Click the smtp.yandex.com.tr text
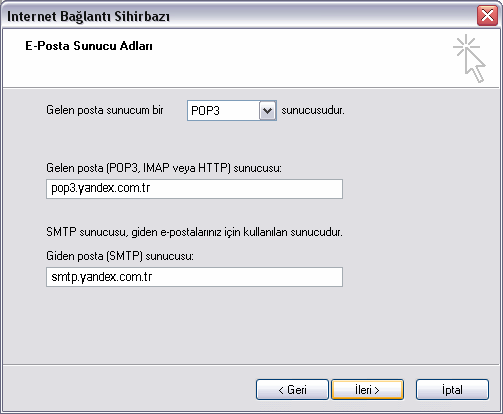Screen dimensions: 503x414 click(x=102, y=277)
